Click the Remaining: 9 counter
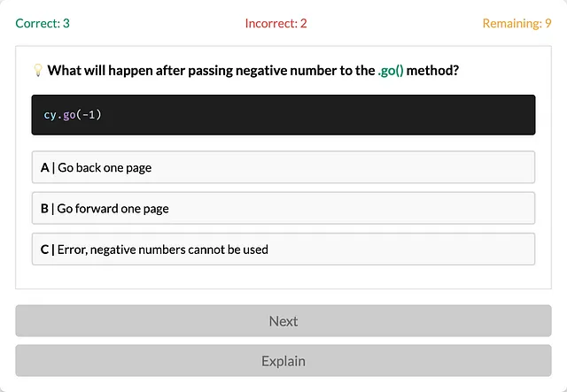This screenshot has height=392, width=567. pyautogui.click(x=517, y=23)
